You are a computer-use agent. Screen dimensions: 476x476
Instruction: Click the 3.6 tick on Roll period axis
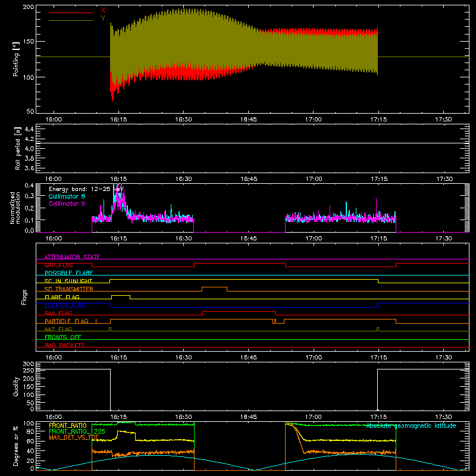29,168
